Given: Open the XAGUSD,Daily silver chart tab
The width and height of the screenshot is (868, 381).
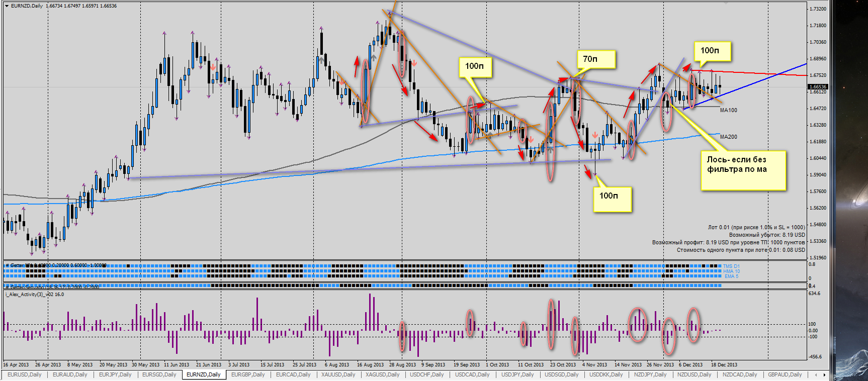Looking at the screenshot, I should pyautogui.click(x=382, y=374).
